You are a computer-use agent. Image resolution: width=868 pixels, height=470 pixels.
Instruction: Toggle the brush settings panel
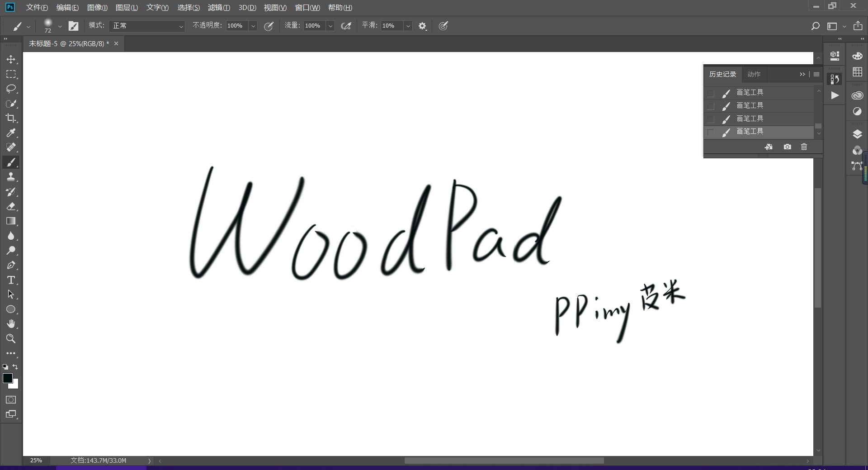pos(73,26)
